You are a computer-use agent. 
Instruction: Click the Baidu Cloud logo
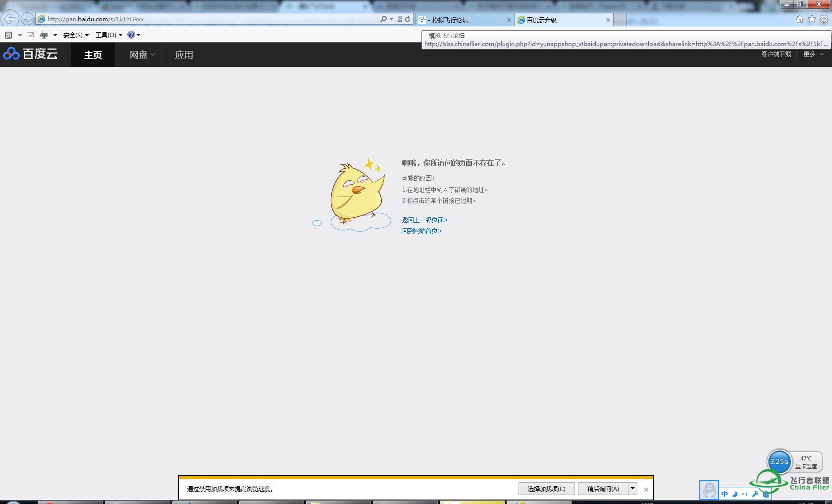coord(31,54)
